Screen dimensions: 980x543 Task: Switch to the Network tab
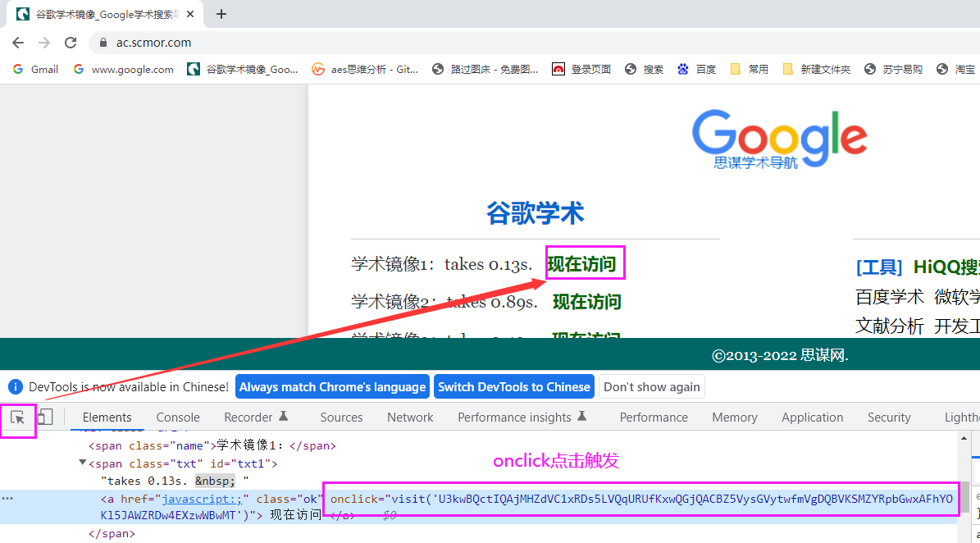point(410,418)
